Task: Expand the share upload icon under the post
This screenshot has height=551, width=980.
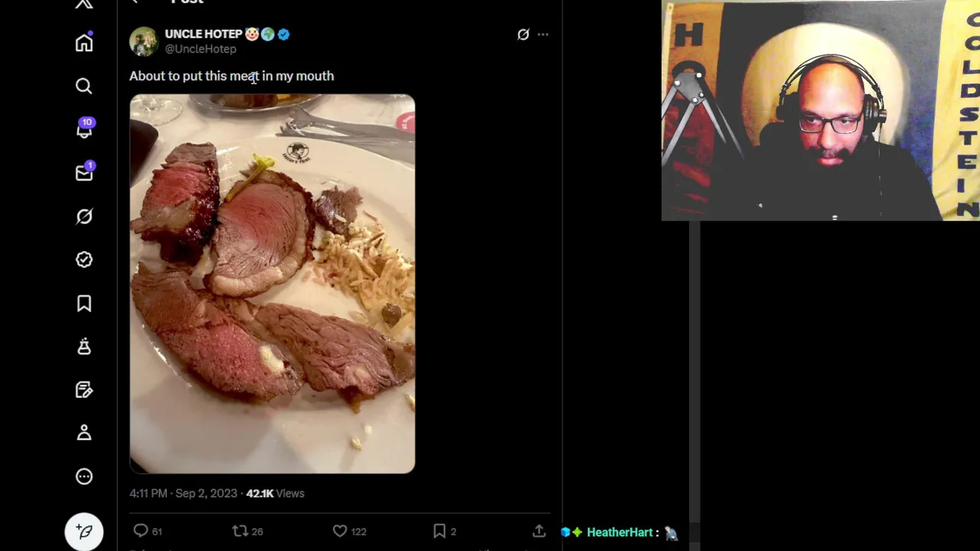Action: pyautogui.click(x=539, y=531)
